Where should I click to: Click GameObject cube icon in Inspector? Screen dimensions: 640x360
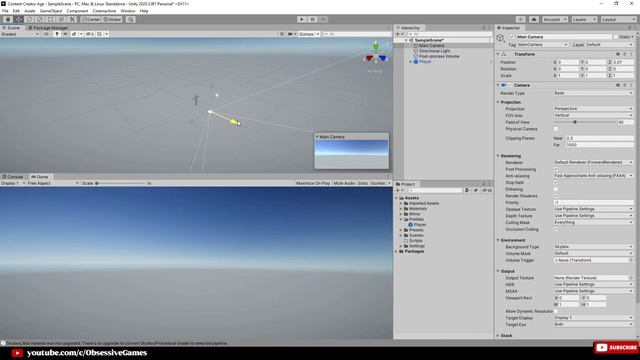pyautogui.click(x=500, y=38)
